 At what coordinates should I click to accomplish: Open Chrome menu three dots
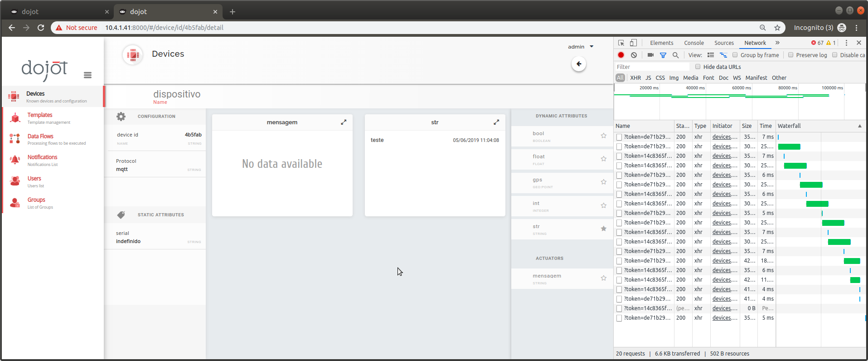point(856,28)
